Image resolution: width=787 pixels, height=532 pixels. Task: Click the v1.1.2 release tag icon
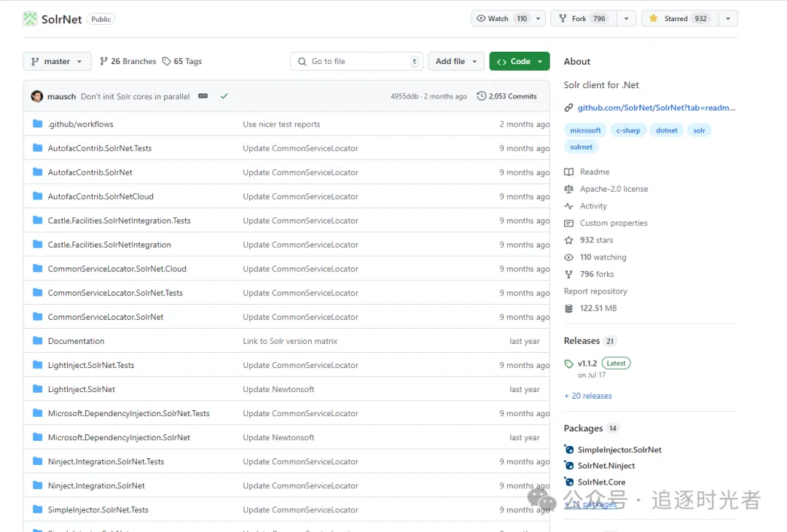click(569, 364)
